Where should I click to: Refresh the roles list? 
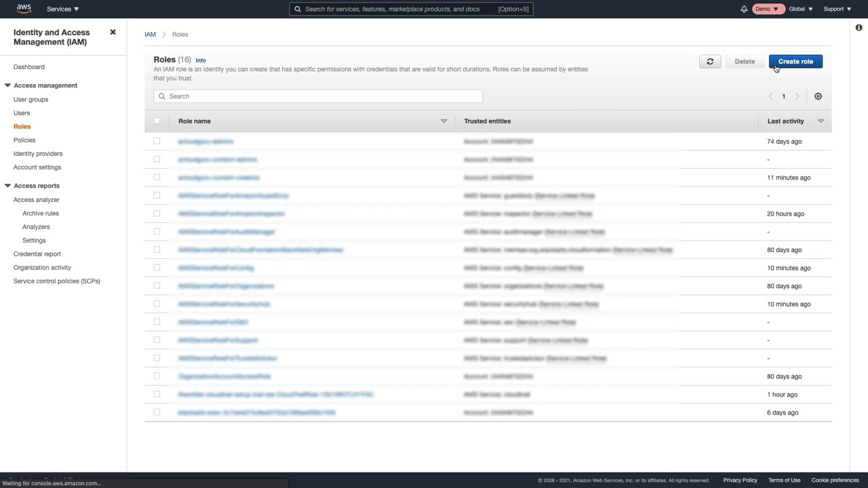click(x=710, y=62)
